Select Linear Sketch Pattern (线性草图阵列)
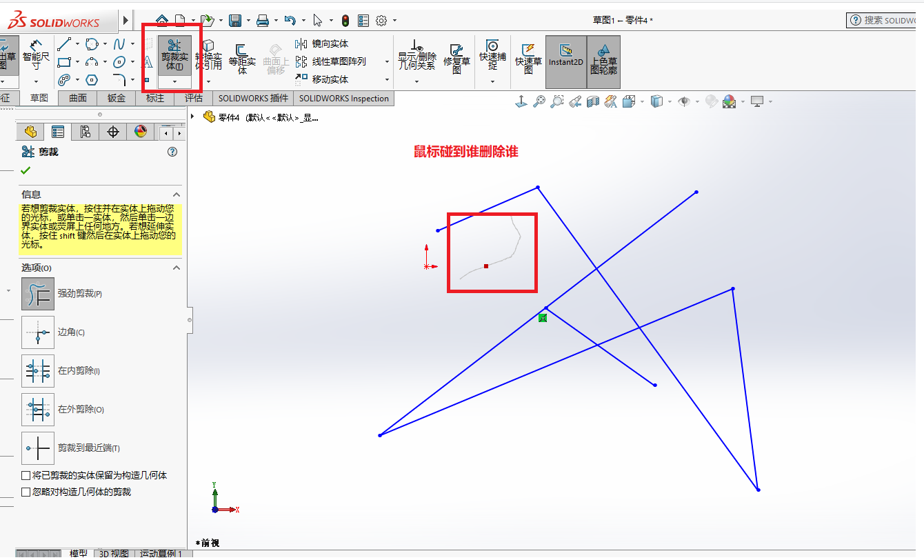The height and width of the screenshot is (560, 924). (x=331, y=61)
